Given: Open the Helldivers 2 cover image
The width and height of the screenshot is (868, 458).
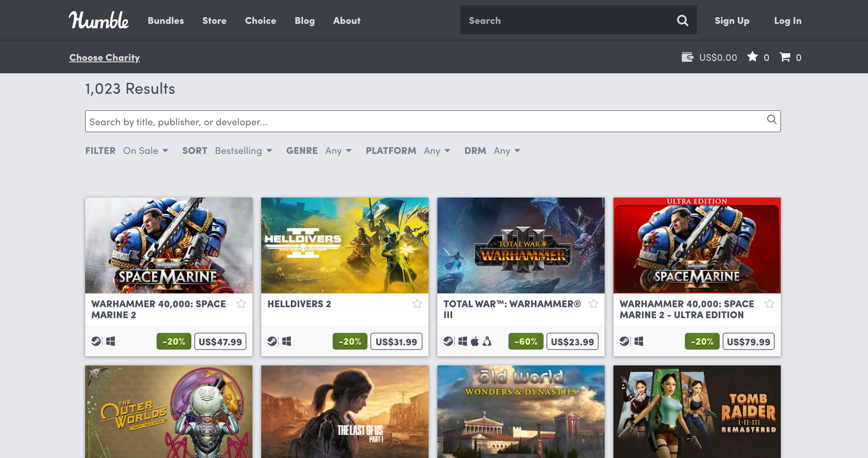Looking at the screenshot, I should coord(345,245).
